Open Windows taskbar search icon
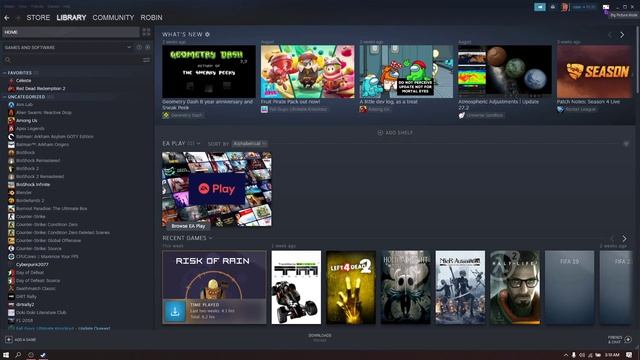This screenshot has height=360, width=640. pos(18,355)
